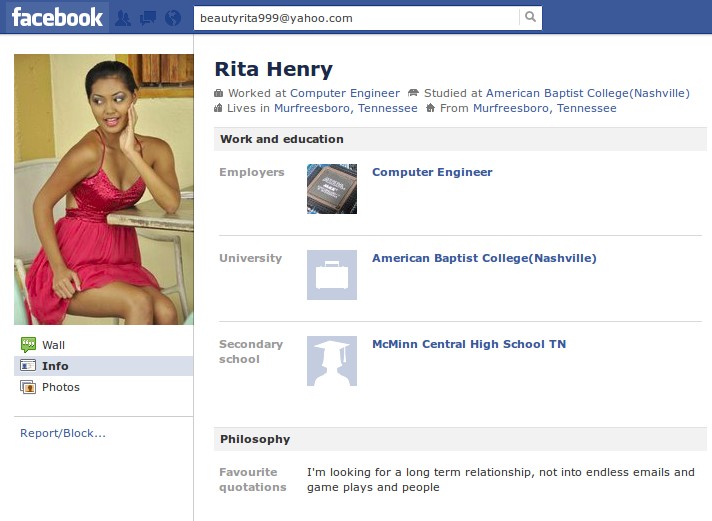This screenshot has width=712, height=521.
Task: Click the search magnifier button
Action: [x=530, y=17]
